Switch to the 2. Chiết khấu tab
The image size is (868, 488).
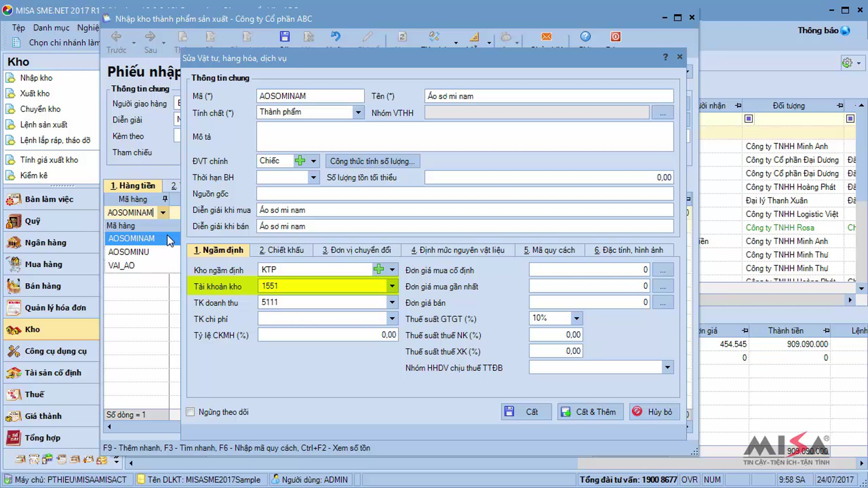281,250
